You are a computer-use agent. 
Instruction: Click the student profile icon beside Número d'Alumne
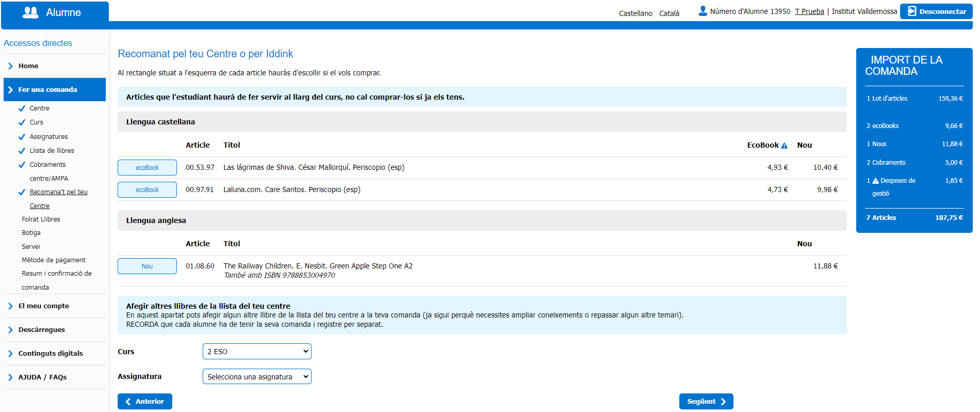click(x=703, y=11)
